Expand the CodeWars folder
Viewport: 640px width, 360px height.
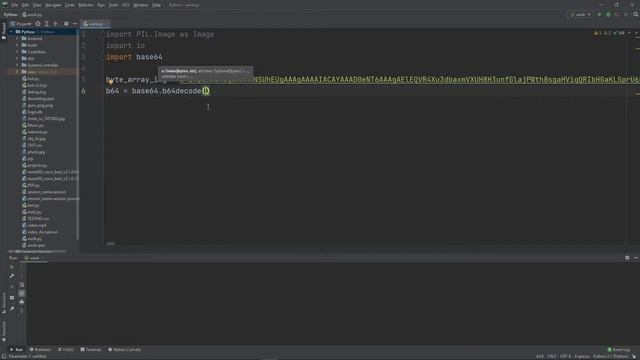coord(18,52)
